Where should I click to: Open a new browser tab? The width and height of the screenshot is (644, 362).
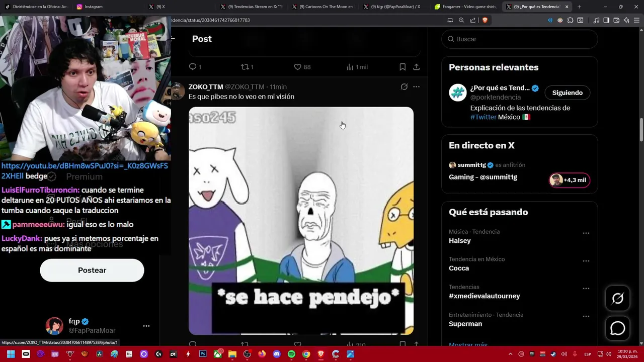tap(579, 7)
